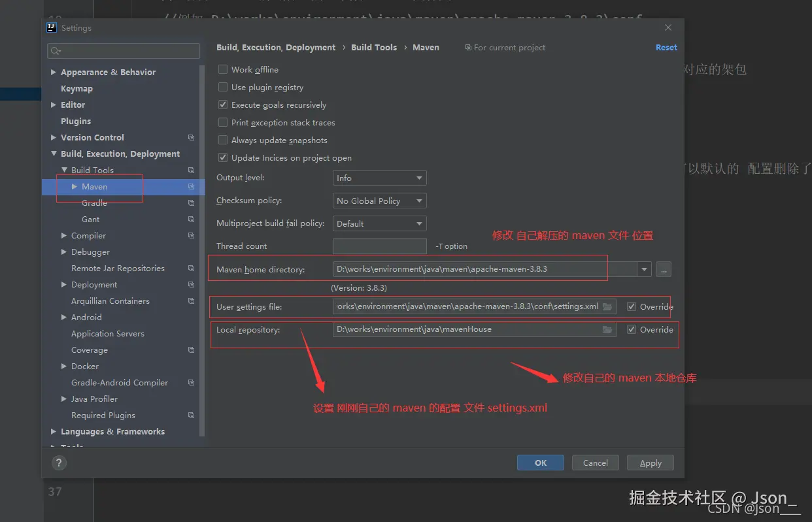Toggle Use plugin registry checkbox
The height and width of the screenshot is (522, 812).
point(223,87)
